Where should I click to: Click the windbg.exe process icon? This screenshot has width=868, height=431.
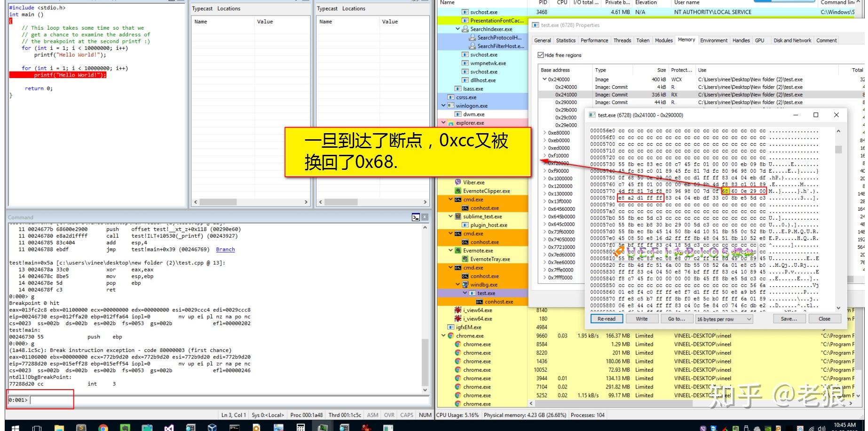click(x=466, y=285)
